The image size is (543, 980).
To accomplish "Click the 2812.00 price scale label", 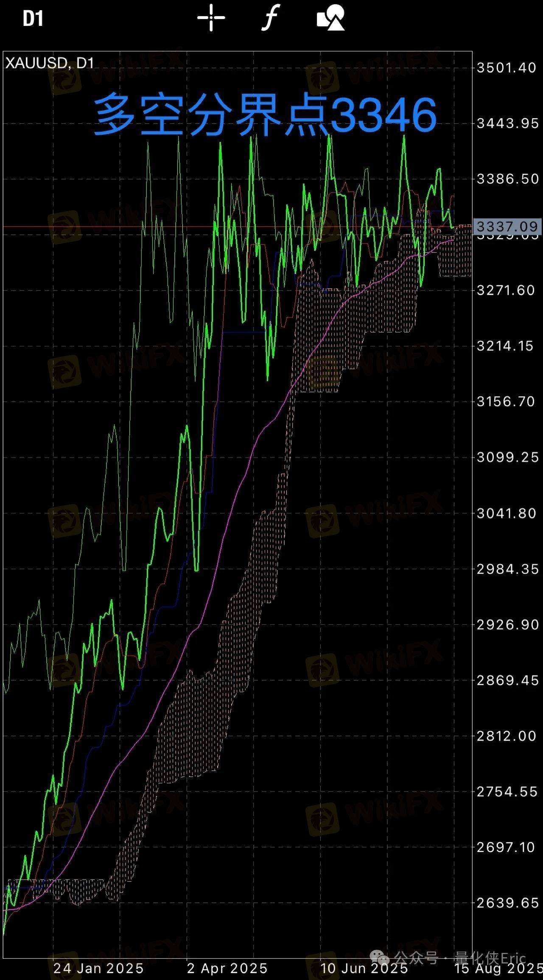I will 507,736.
